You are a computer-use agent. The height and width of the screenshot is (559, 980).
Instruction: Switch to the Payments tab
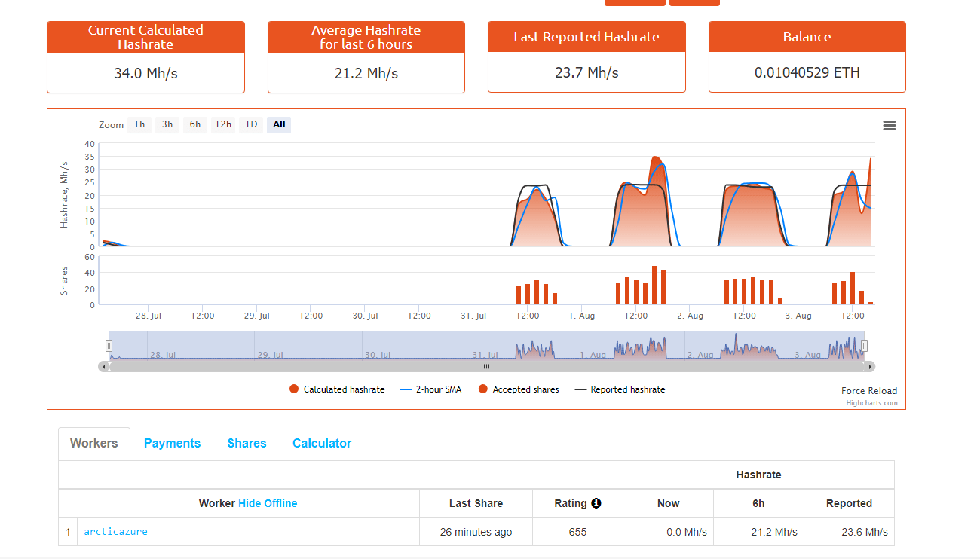[172, 443]
